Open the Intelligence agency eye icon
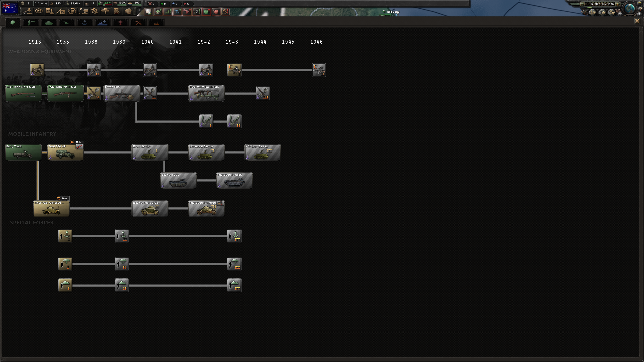 click(x=39, y=11)
